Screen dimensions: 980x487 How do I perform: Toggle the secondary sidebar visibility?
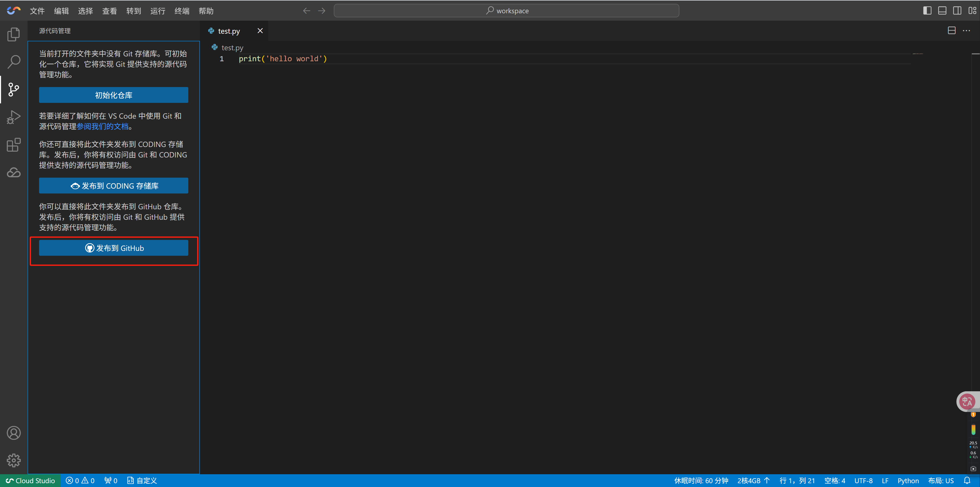pos(957,11)
